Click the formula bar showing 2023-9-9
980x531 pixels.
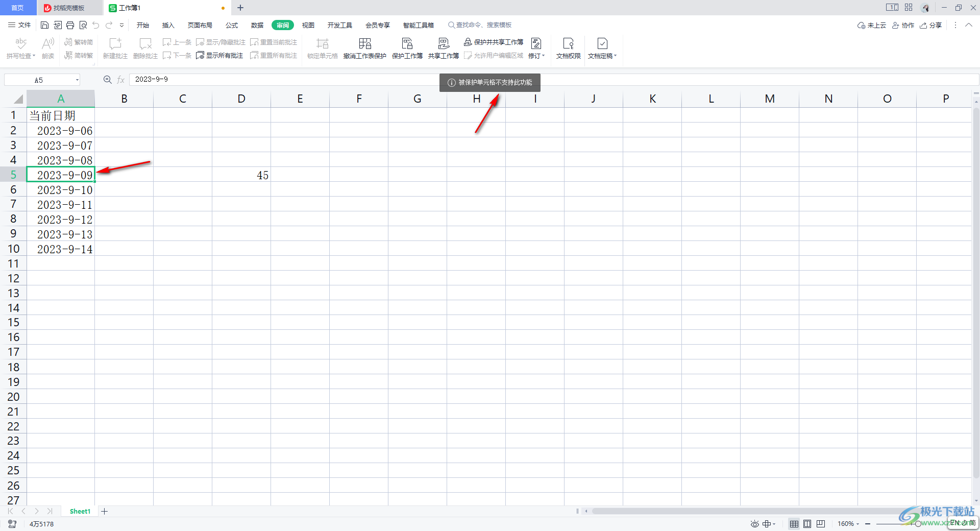pyautogui.click(x=554, y=80)
